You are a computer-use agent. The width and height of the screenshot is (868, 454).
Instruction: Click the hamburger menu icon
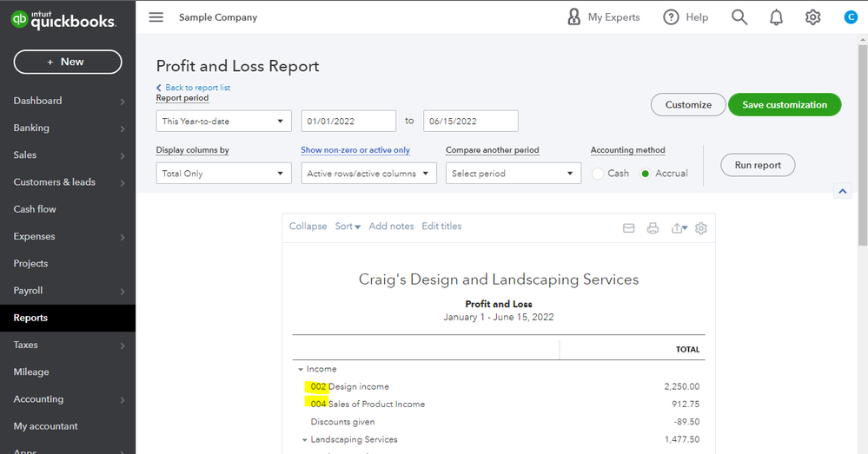click(156, 17)
